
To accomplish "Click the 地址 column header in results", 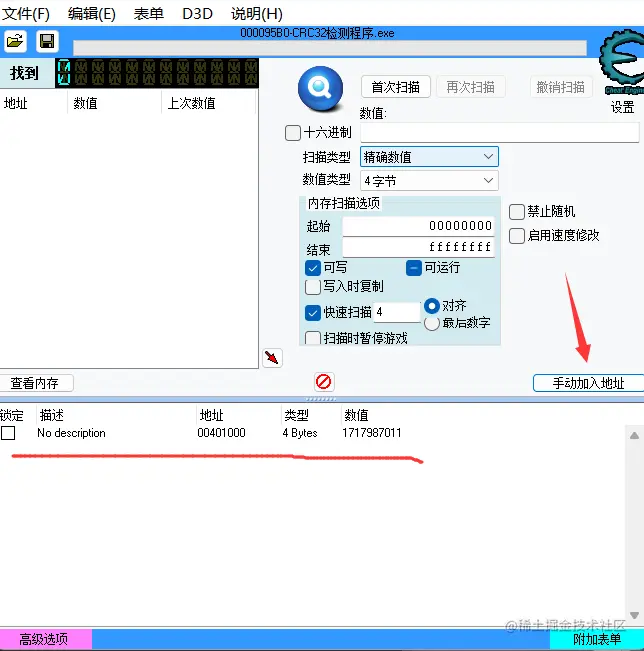I will click(34, 103).
